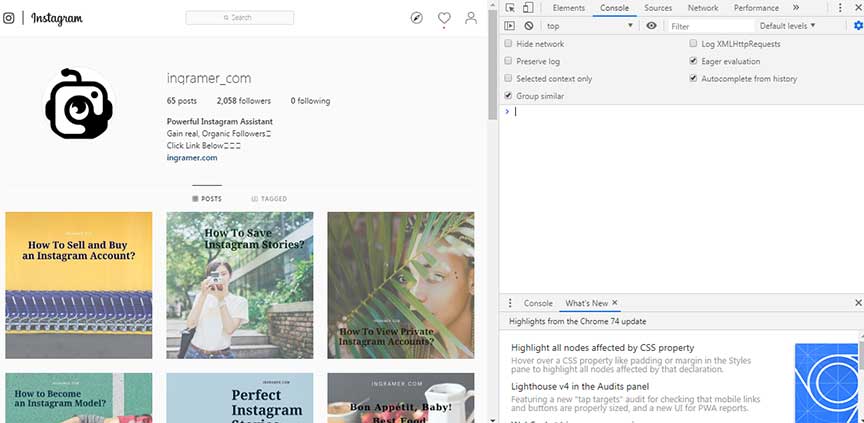The height and width of the screenshot is (423, 864).
Task: Toggle the device toolbar icon
Action: (x=528, y=8)
